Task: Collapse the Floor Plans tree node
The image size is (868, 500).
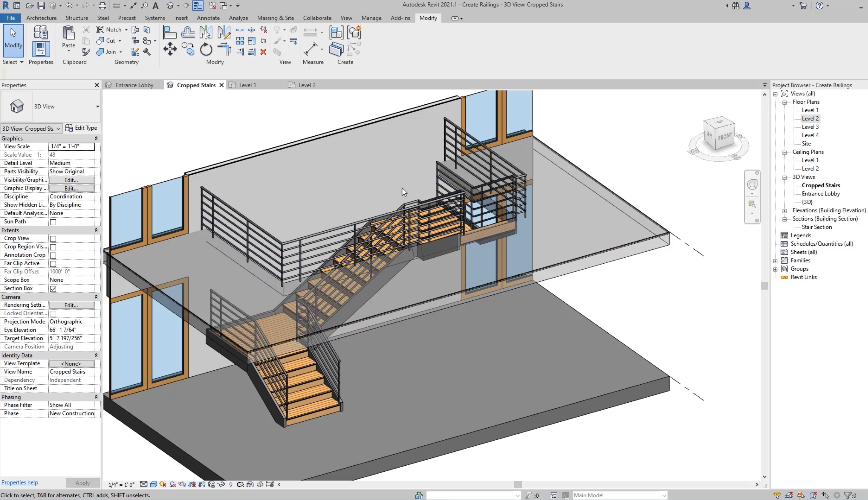Action: click(785, 102)
